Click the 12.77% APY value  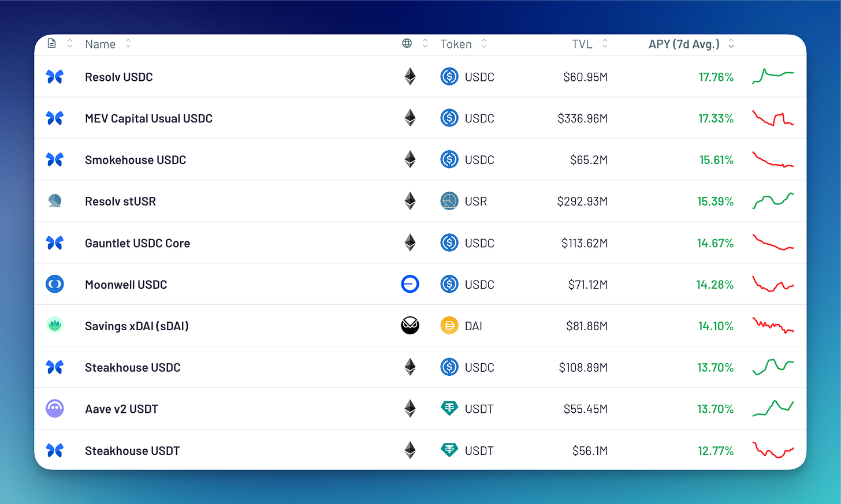click(x=716, y=451)
